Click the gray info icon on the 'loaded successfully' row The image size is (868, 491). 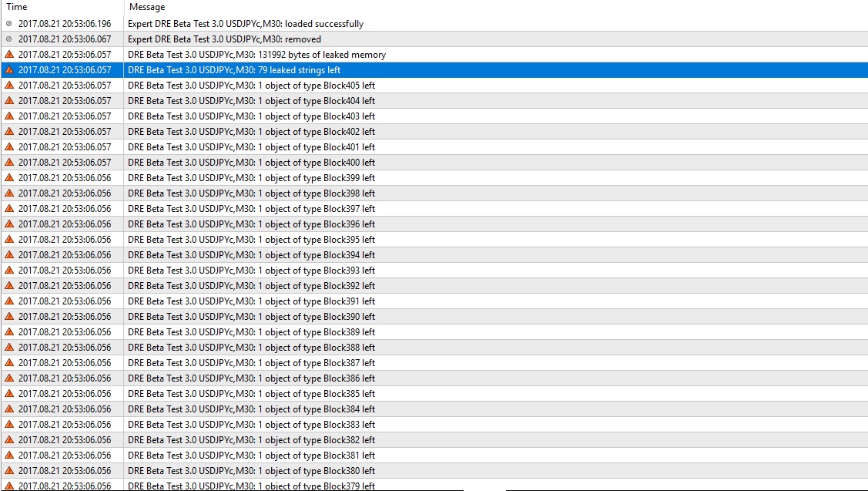coord(9,24)
